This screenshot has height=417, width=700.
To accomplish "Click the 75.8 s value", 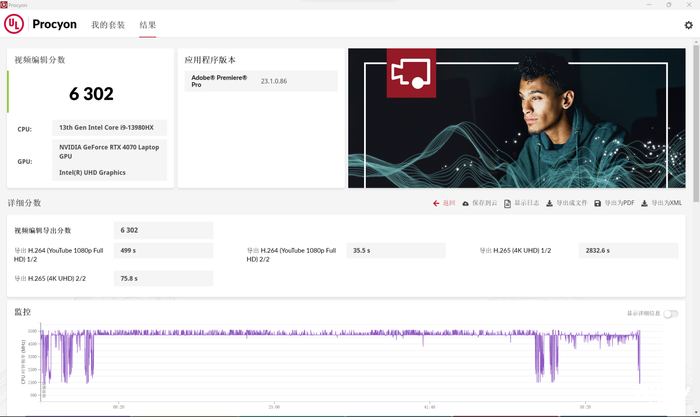I will point(129,279).
